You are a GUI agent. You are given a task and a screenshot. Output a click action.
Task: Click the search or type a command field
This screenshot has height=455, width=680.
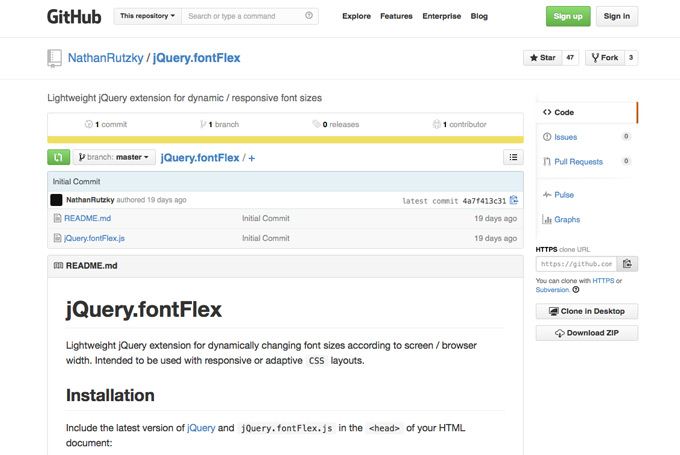(x=244, y=16)
